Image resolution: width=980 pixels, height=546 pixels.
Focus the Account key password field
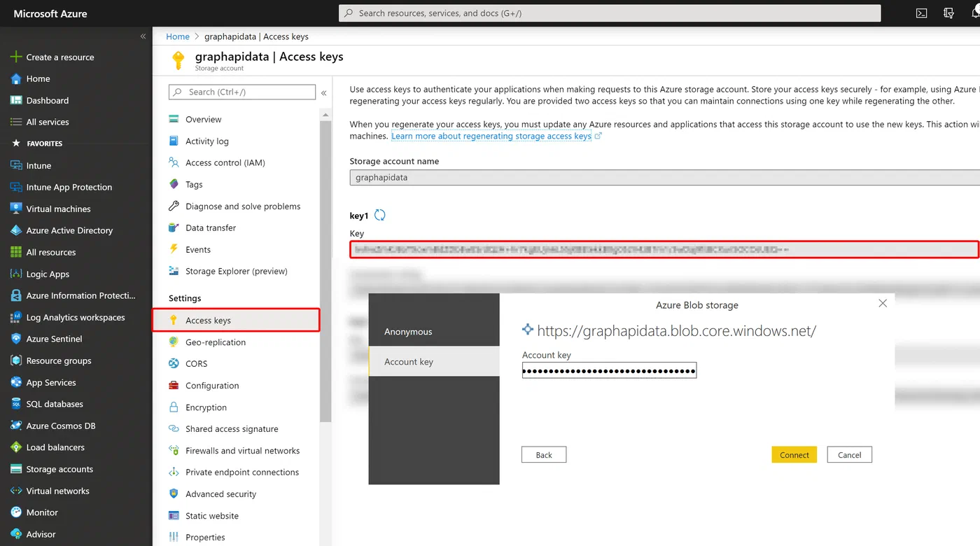(x=609, y=371)
